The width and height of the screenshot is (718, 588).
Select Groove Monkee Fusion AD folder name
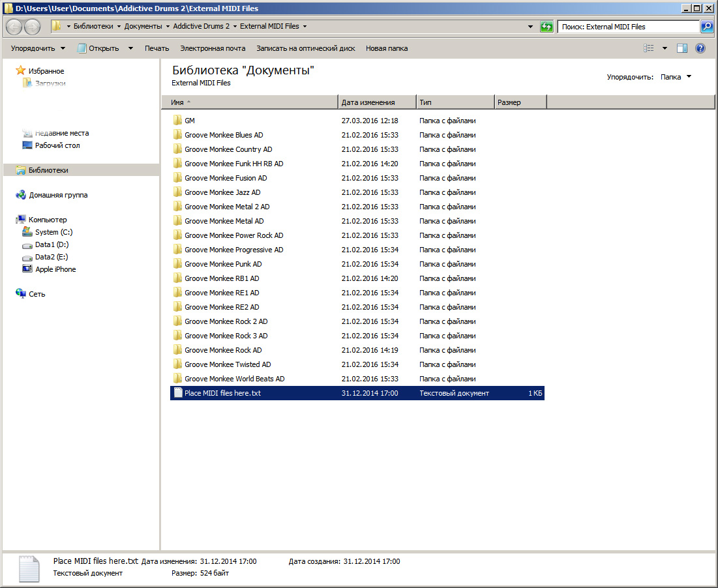pos(226,178)
